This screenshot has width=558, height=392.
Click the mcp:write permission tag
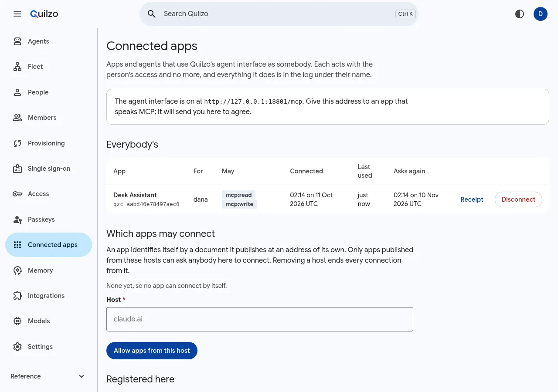pos(239,204)
